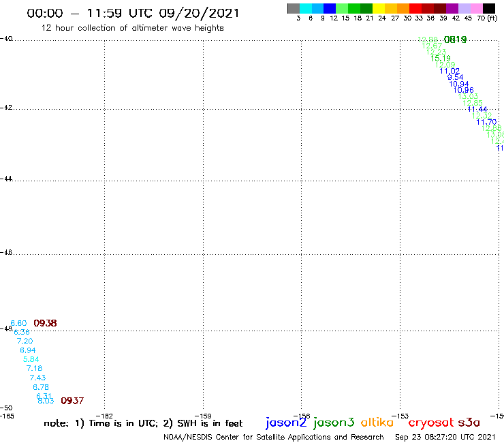Viewport: 504px width, 443px height.
Task: Click the -159 longitude axis label
Action: pos(203,416)
